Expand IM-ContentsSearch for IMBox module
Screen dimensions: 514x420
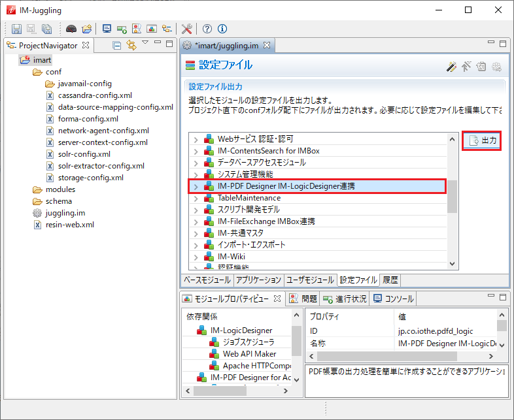196,152
